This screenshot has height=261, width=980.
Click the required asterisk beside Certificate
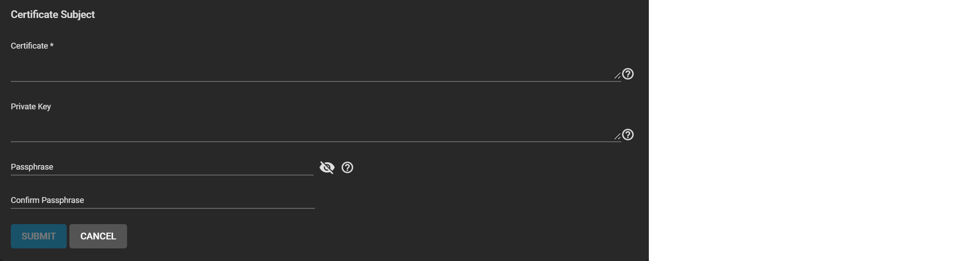coord(52,45)
